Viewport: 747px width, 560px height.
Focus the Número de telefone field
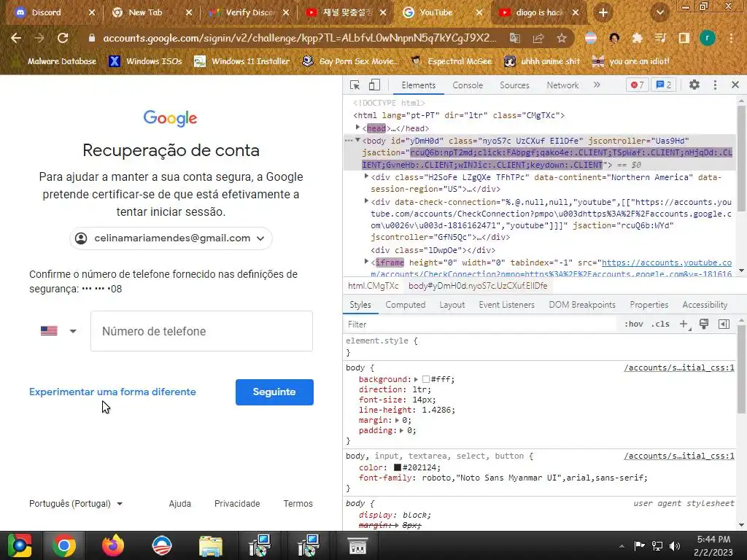[x=201, y=331]
